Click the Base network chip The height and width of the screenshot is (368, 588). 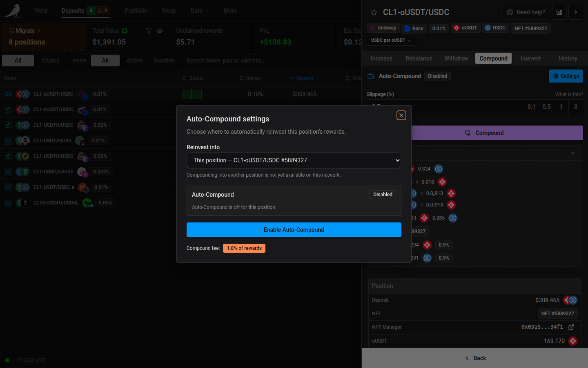414,29
